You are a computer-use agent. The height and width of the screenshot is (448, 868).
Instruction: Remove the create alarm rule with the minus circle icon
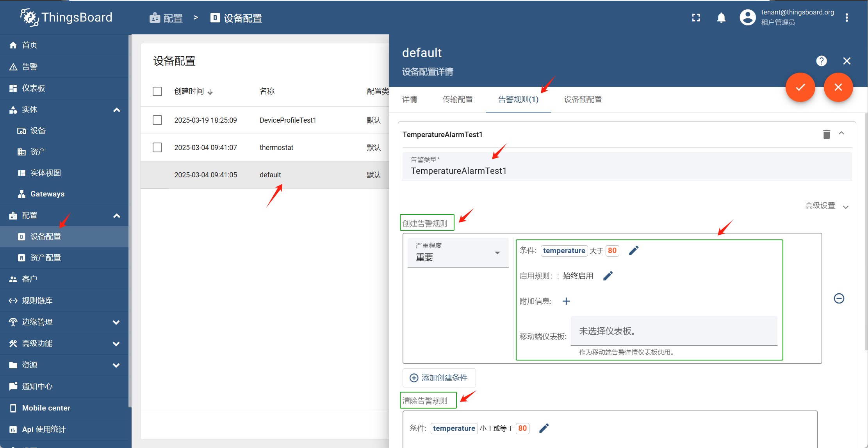839,298
